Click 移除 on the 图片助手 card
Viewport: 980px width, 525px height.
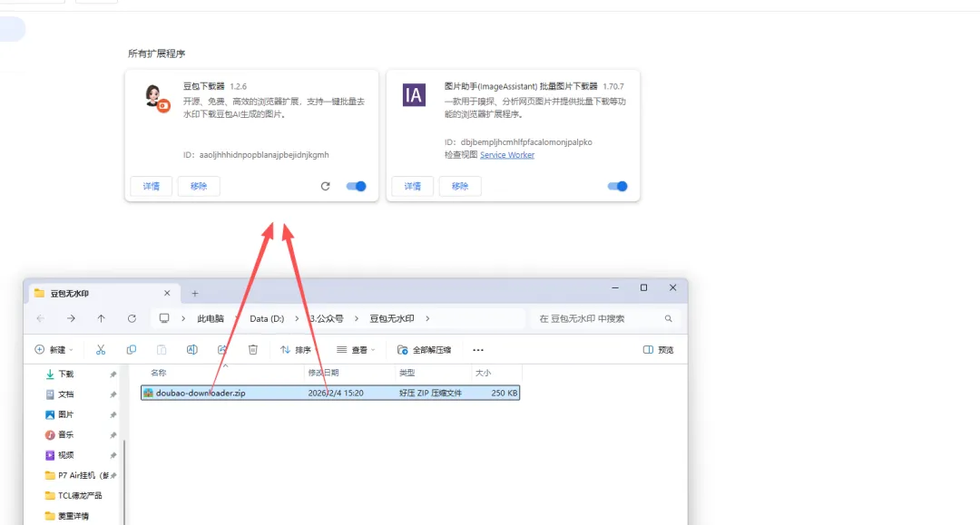click(x=460, y=186)
